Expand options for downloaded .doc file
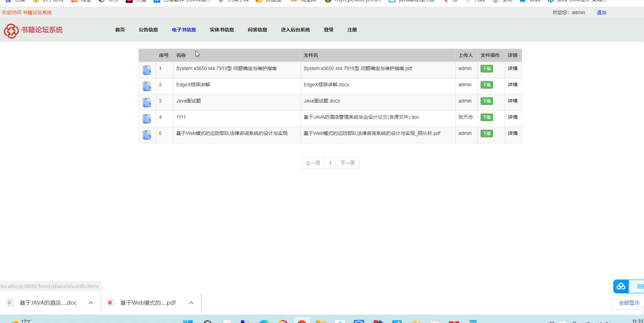This screenshot has width=644, height=323. tap(91, 303)
